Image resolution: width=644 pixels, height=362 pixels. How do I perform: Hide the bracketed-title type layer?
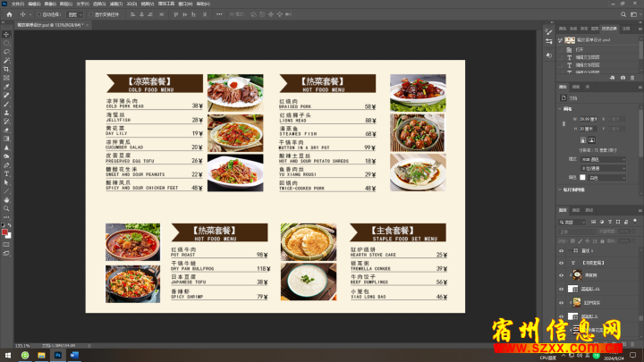[561, 263]
